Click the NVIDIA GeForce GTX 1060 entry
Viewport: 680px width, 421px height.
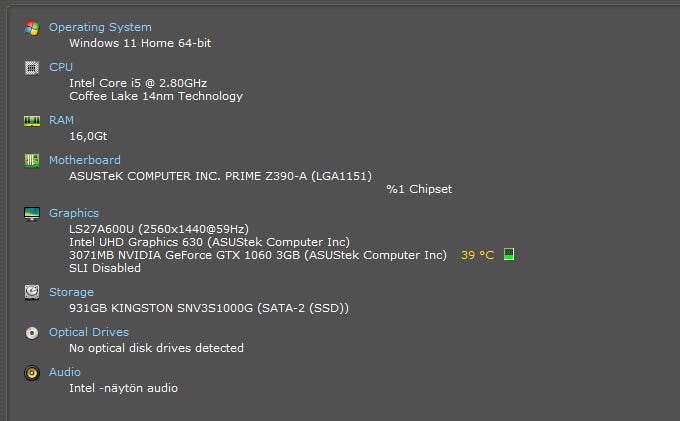point(257,255)
